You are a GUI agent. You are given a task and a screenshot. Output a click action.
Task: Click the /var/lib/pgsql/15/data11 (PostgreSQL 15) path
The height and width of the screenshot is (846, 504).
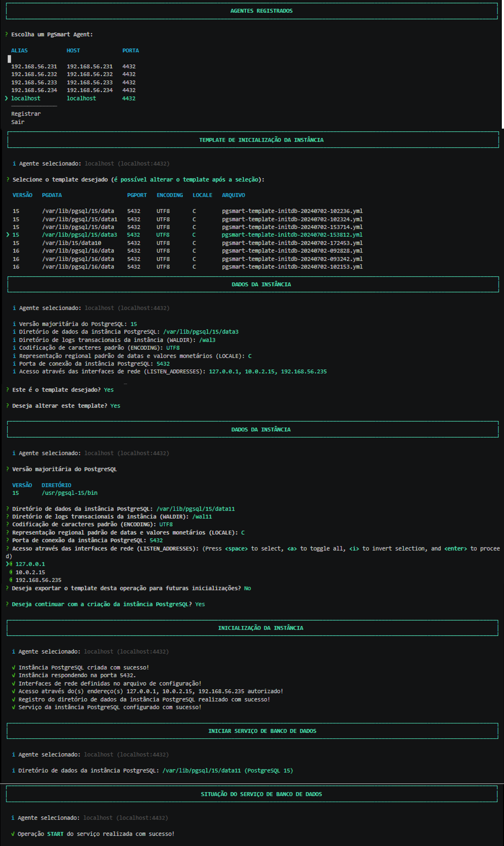coord(228,770)
